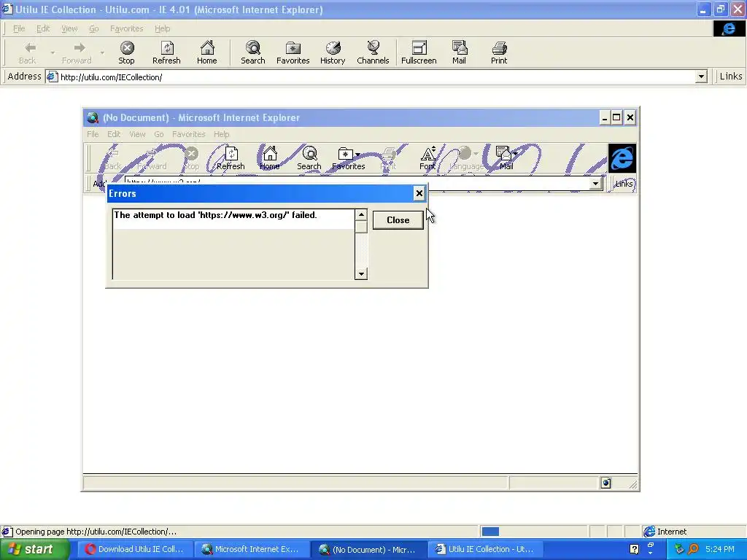Switch to No Document taskbar item

tap(368, 549)
